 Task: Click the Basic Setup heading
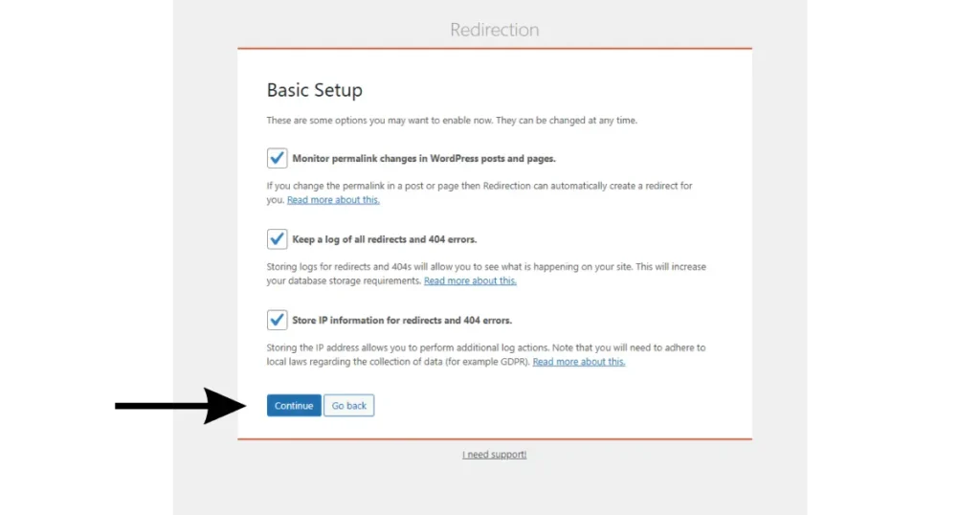pos(314,91)
